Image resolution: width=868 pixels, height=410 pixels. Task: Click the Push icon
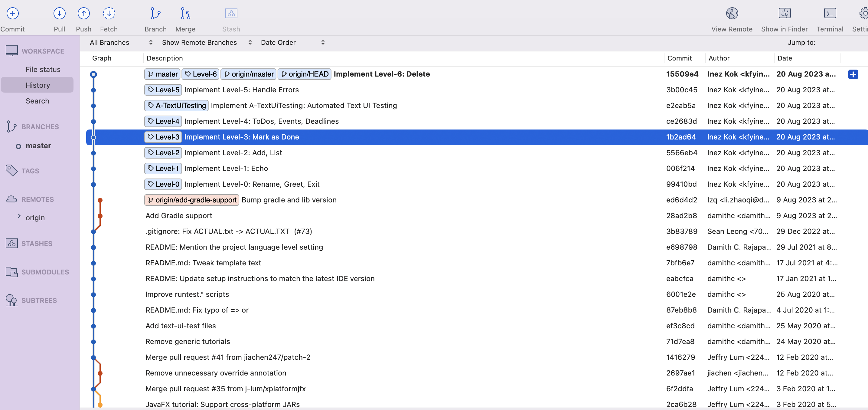coord(83,14)
